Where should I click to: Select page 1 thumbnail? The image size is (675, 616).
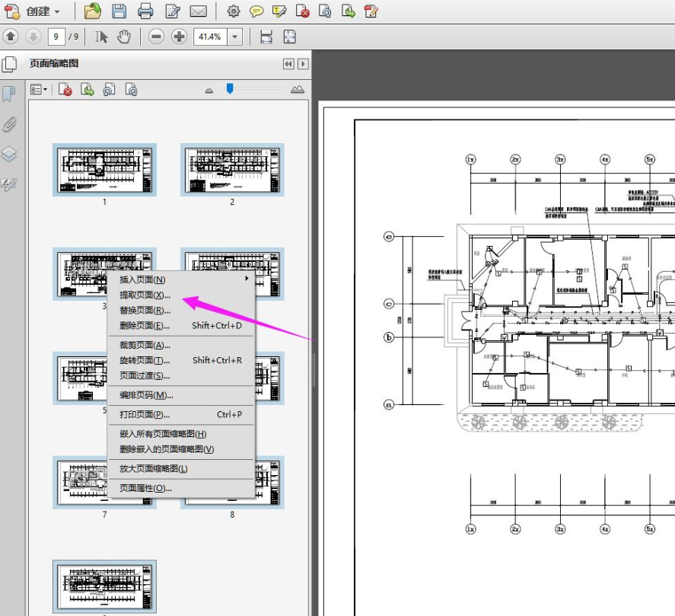click(x=104, y=170)
